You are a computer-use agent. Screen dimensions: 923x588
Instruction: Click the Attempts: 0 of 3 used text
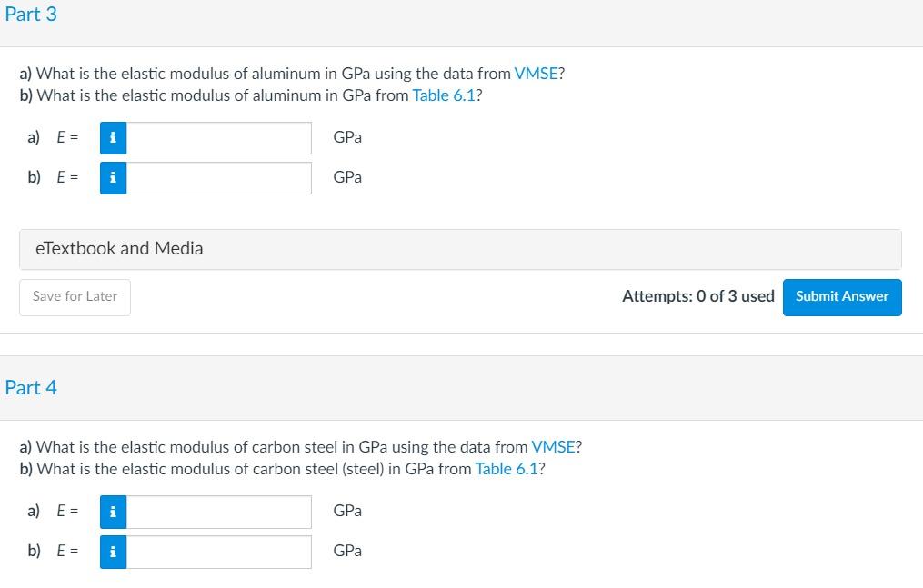(697, 296)
